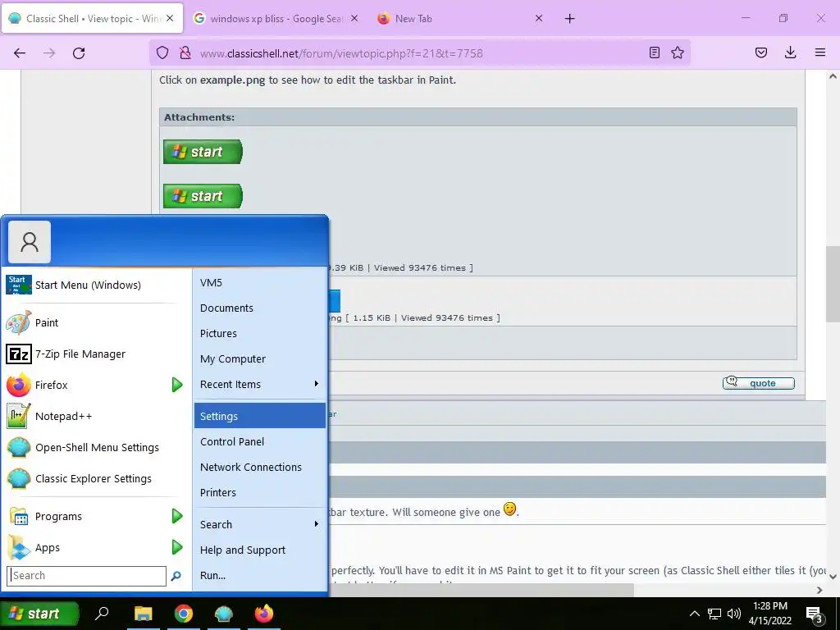The width and height of the screenshot is (840, 630).
Task: Open Chrome from taskbar
Action: 183,614
